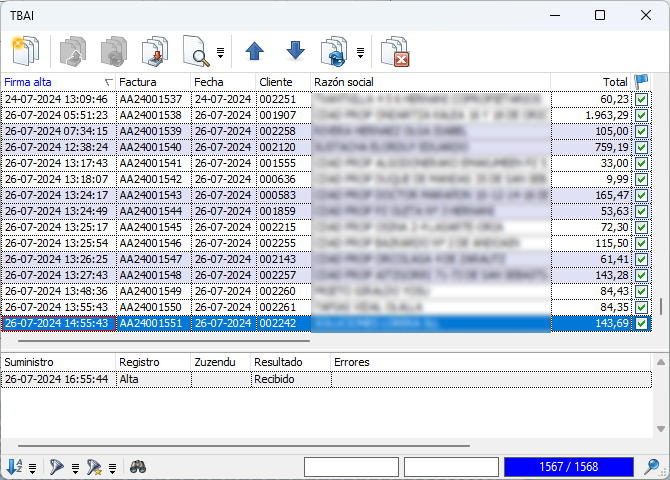Toggle the checkbox for invoice AA24001551
670x480 pixels.
pos(641,323)
